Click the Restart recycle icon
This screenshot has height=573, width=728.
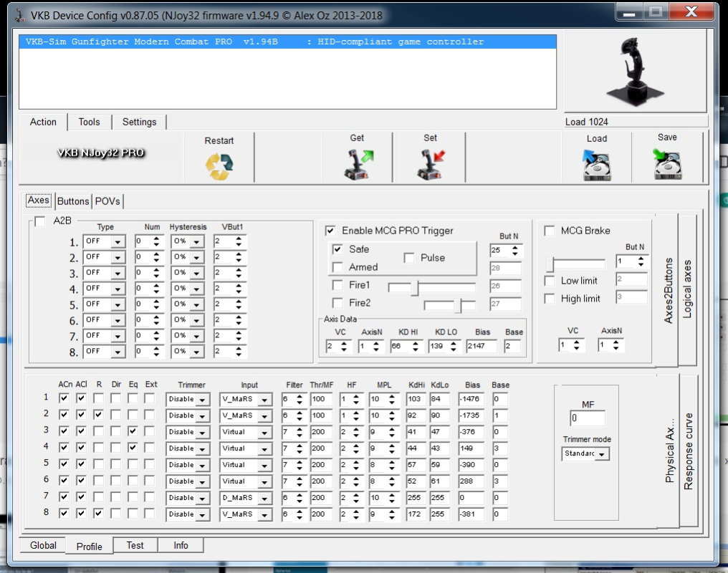[x=219, y=166]
